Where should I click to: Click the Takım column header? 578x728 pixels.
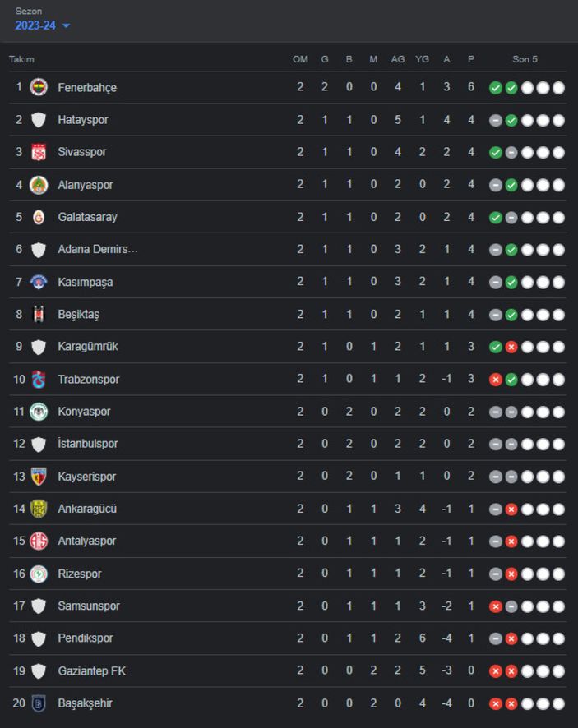(x=21, y=59)
